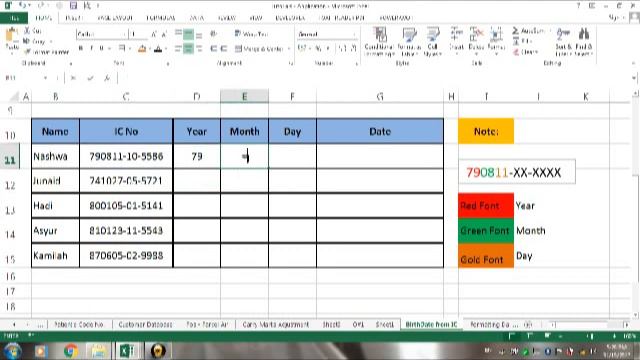The height and width of the screenshot is (360, 640).
Task: Switch to the Insert ribbon tab
Action: pyautogui.click(x=74, y=18)
